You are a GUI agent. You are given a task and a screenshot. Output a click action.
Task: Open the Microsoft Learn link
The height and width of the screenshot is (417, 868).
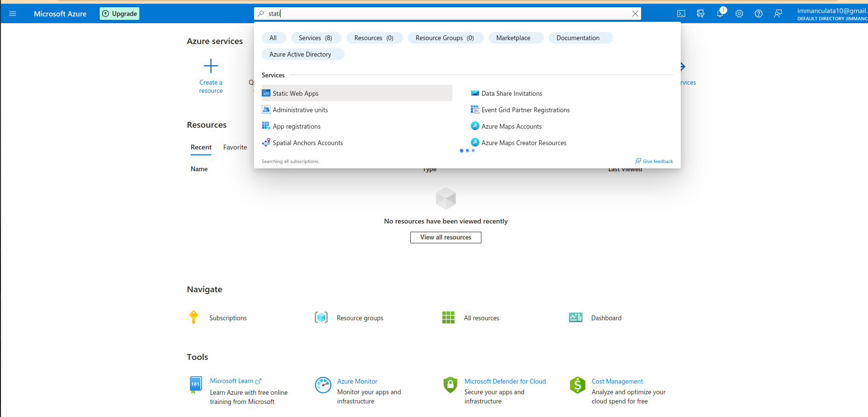236,381
